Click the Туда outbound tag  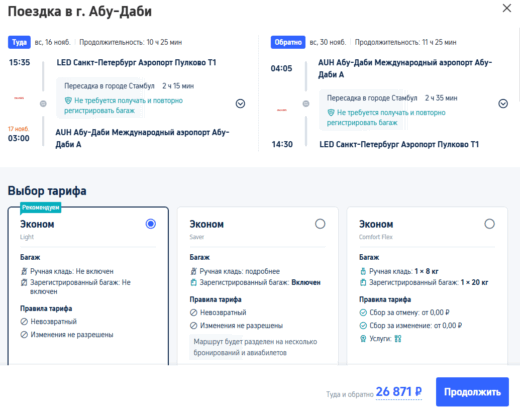[x=19, y=42]
